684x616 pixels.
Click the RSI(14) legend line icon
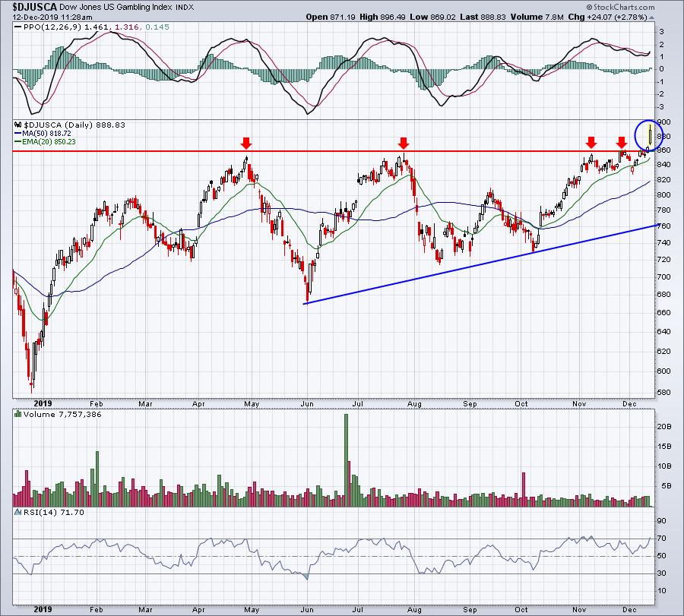(18, 512)
